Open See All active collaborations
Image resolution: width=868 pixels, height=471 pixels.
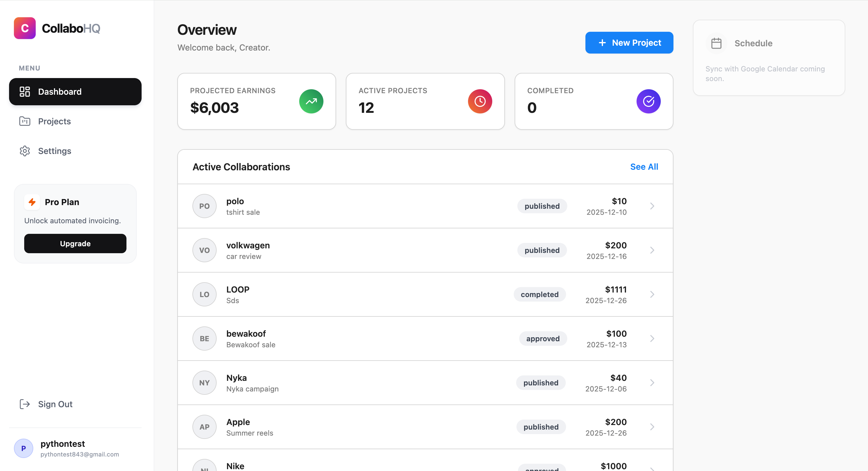[644, 166]
